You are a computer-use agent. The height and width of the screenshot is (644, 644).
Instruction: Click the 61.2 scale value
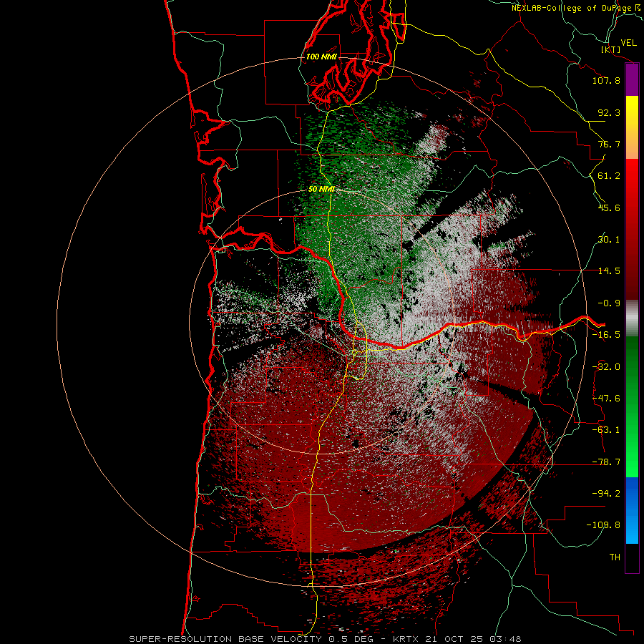[x=609, y=176]
